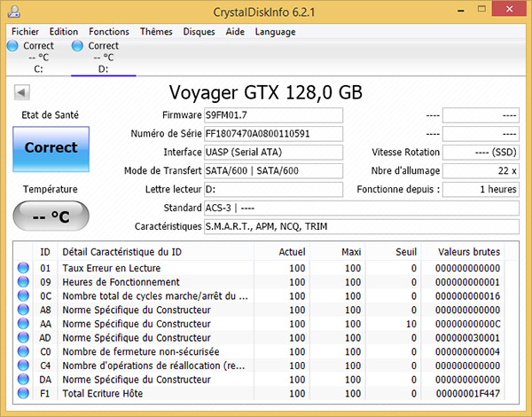Click the C: drive status orb
532x417 pixels.
(x=13, y=45)
